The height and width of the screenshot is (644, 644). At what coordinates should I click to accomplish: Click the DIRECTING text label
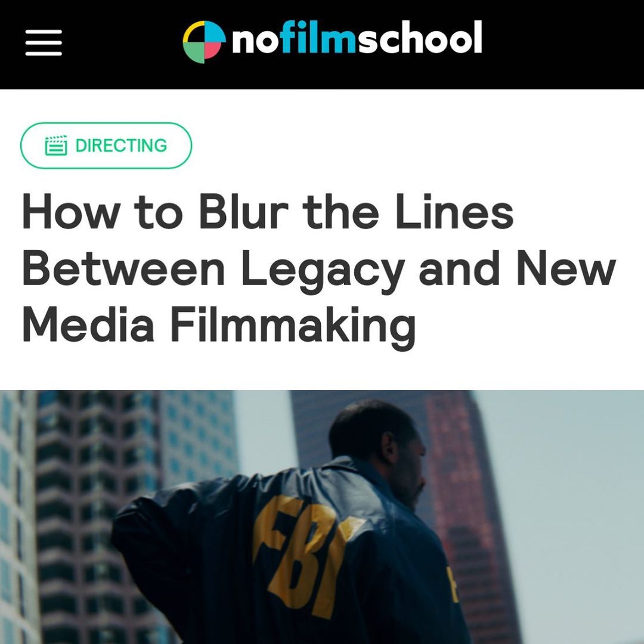(x=121, y=145)
